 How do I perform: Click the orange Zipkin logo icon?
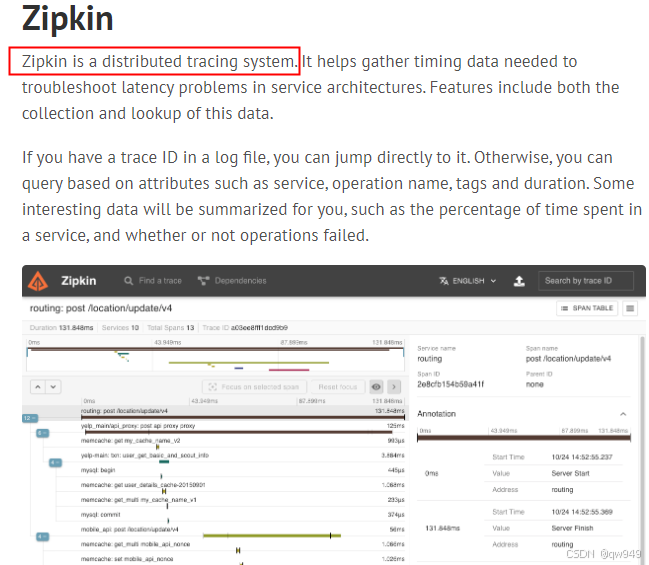pos(38,281)
